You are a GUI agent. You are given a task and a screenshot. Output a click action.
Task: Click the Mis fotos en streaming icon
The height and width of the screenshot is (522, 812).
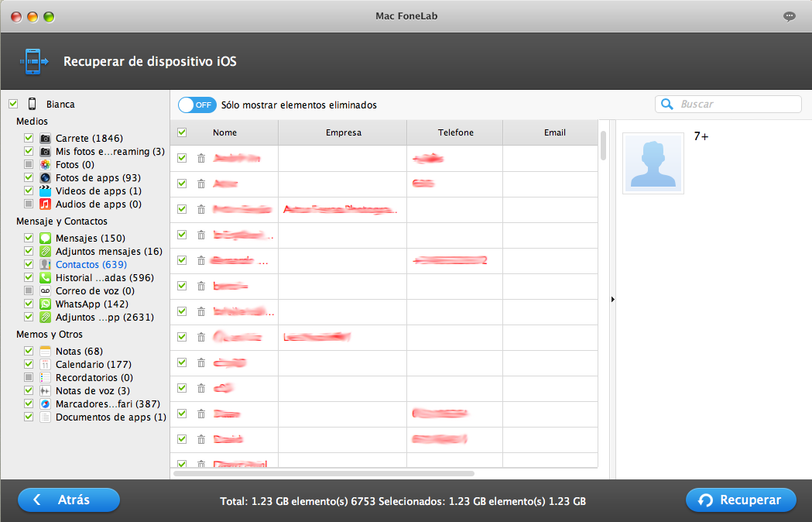[x=46, y=151]
